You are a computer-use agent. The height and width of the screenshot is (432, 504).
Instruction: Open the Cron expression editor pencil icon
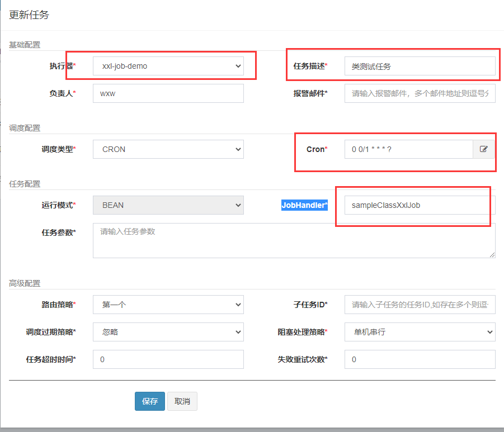483,149
